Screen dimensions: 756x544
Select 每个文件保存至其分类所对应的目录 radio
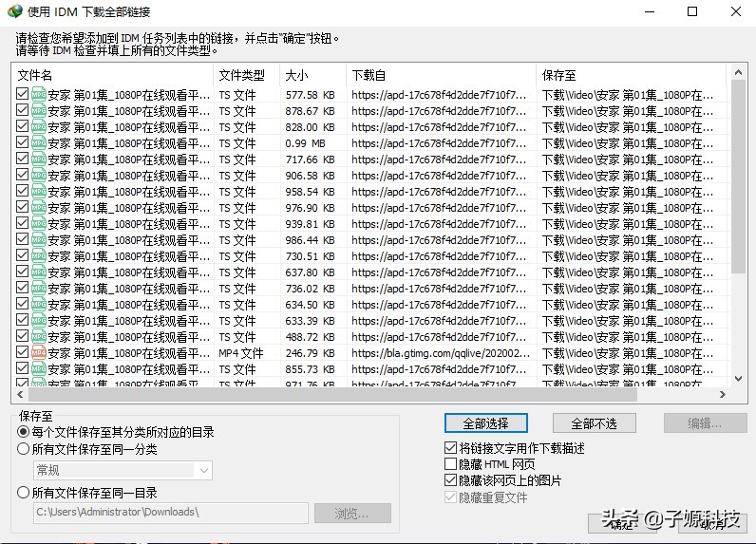(23, 432)
